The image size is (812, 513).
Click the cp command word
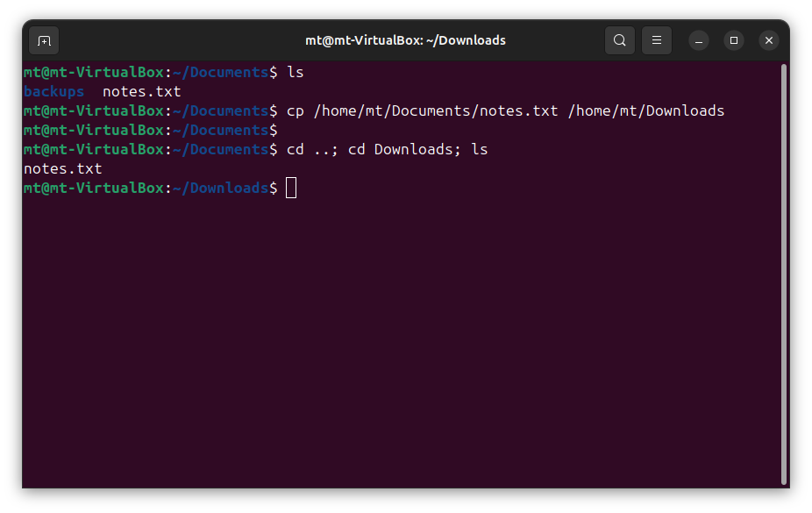(296, 110)
